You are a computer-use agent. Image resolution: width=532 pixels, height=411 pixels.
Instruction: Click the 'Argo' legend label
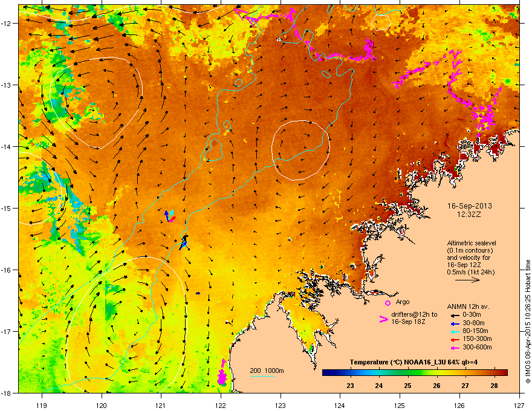pos(403,302)
